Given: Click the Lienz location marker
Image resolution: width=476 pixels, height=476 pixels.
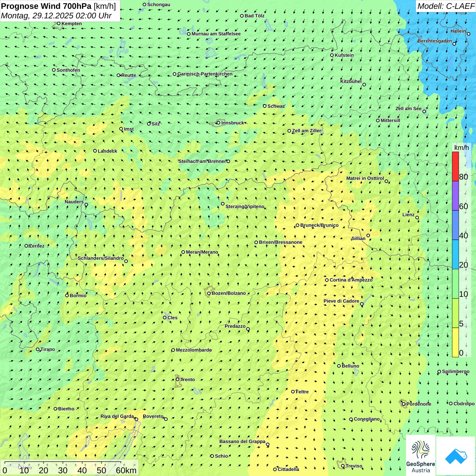Looking at the screenshot, I should tap(417, 218).
